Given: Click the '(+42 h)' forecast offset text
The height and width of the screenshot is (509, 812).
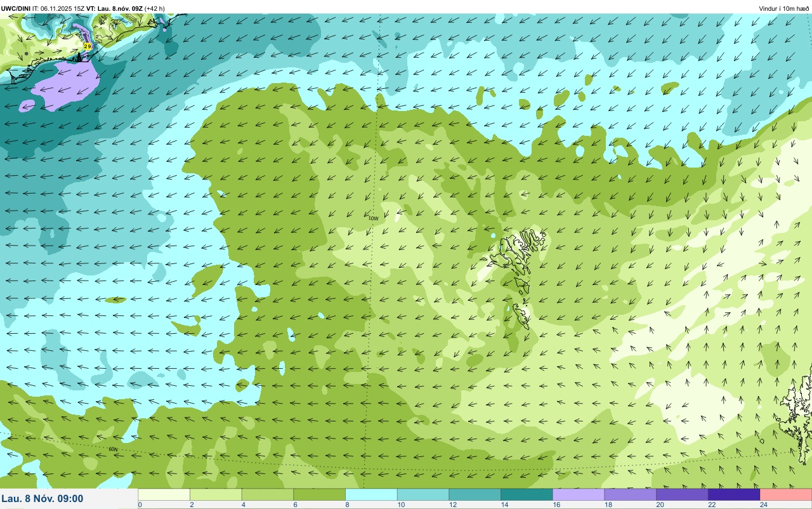Looking at the screenshot, I should (x=154, y=8).
